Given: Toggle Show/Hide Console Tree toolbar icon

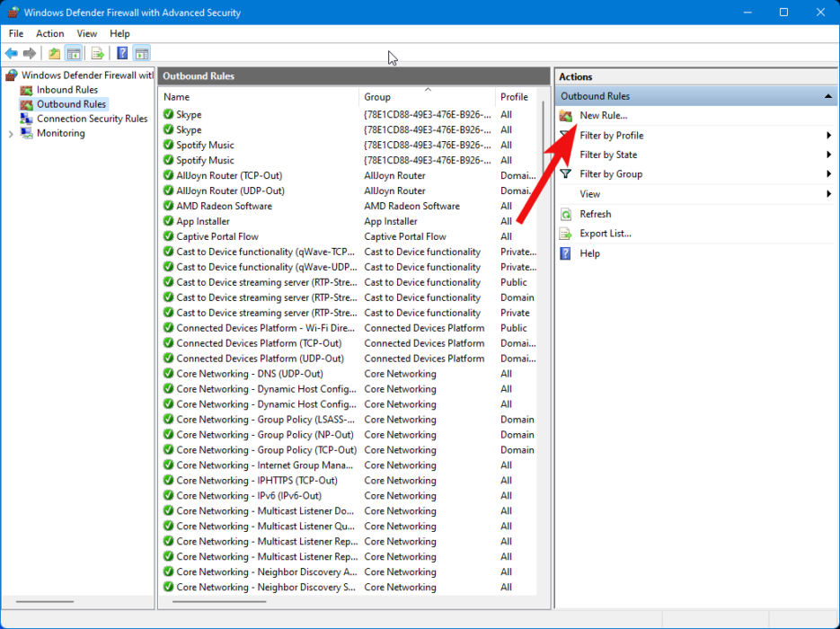Looking at the screenshot, I should pos(74,54).
